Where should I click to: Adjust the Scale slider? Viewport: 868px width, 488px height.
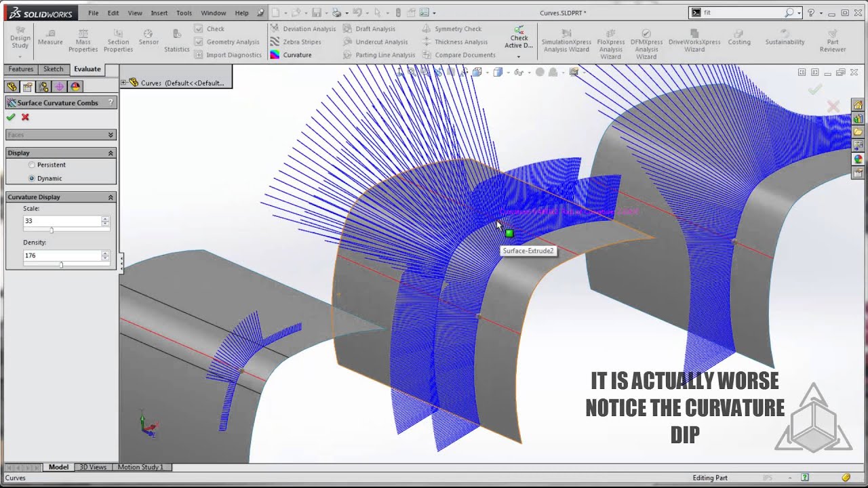tap(52, 230)
